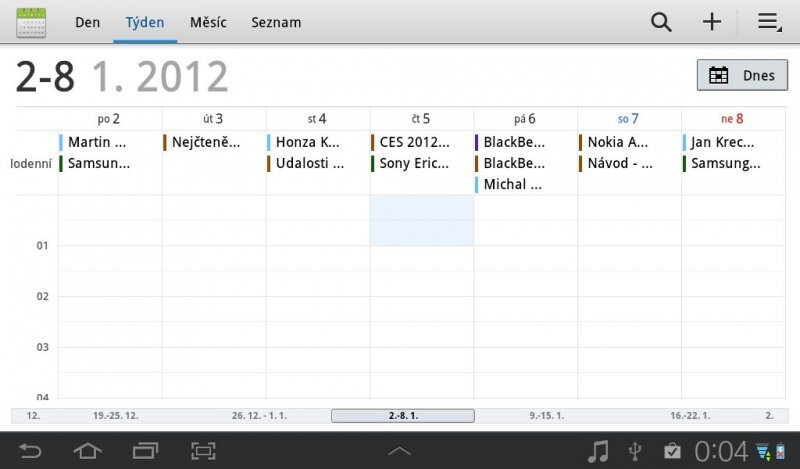Viewport: 800px width, 469px height.
Task: Select the highlighted Thursday midnight time slot
Action: click(422, 220)
